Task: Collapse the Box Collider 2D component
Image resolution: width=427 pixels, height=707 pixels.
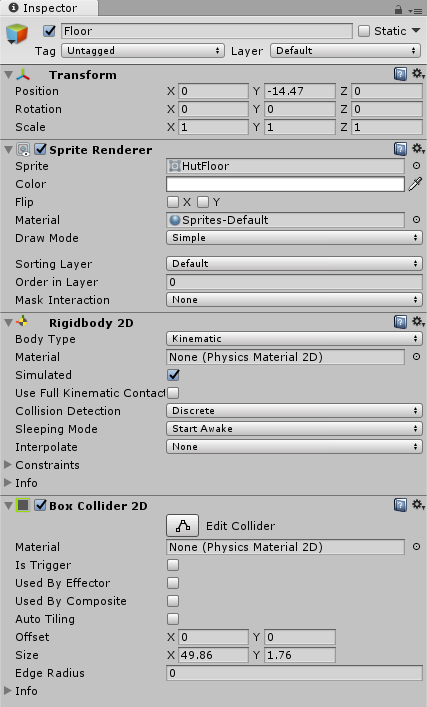Action: point(8,505)
